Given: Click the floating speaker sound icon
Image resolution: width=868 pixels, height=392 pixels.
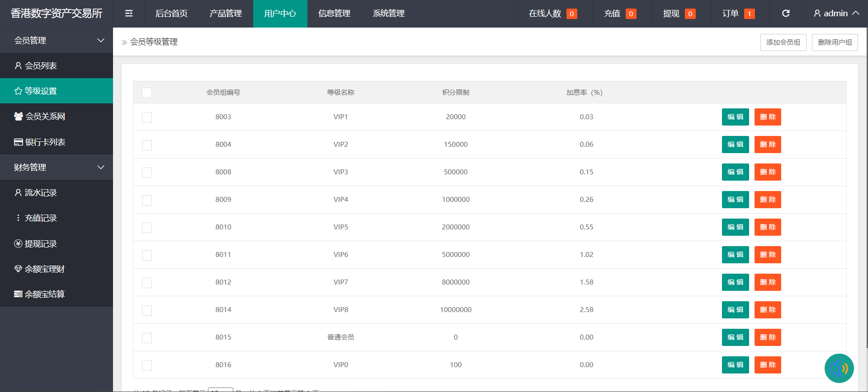Looking at the screenshot, I should pyautogui.click(x=839, y=368).
